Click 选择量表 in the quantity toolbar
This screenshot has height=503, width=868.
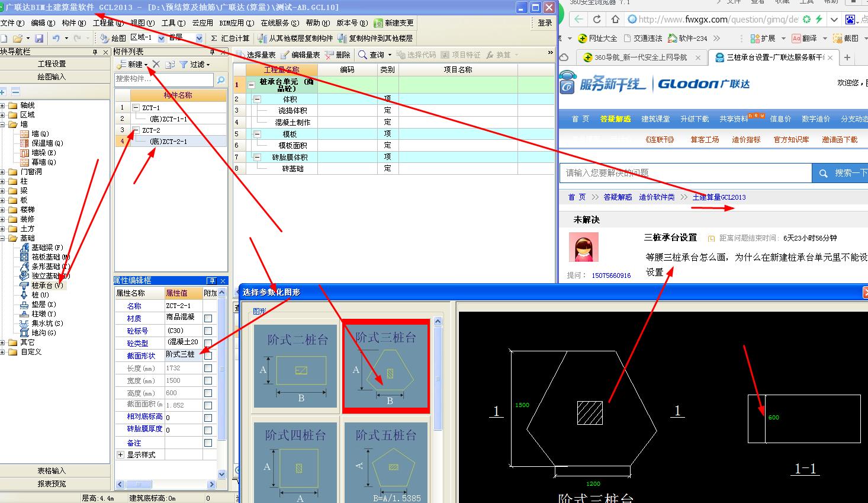256,55
